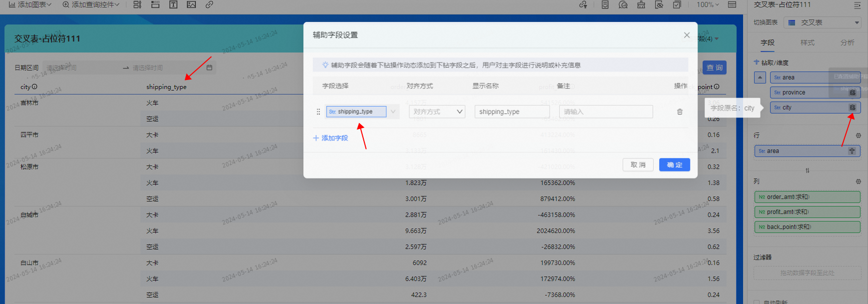Switch to the 分析 tab
Viewport: 868px width, 304px height.
[847, 42]
